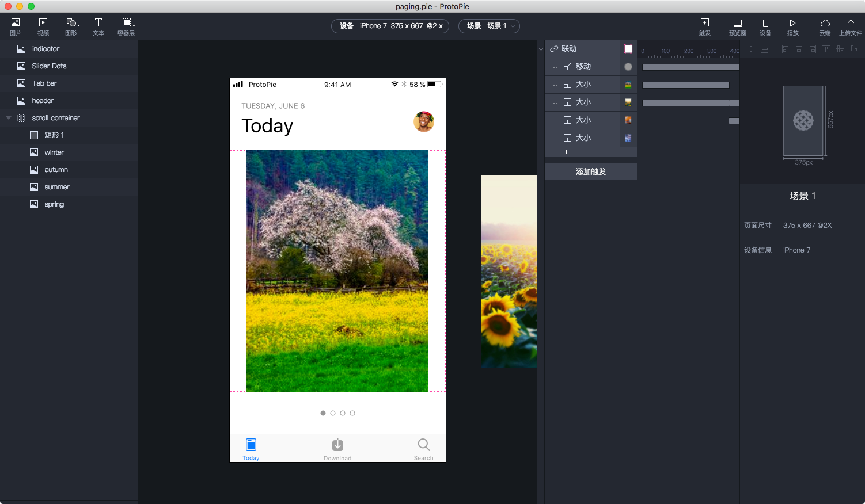Open the Preview window (预览窗) icon
The height and width of the screenshot is (504, 865).
pos(737,26)
